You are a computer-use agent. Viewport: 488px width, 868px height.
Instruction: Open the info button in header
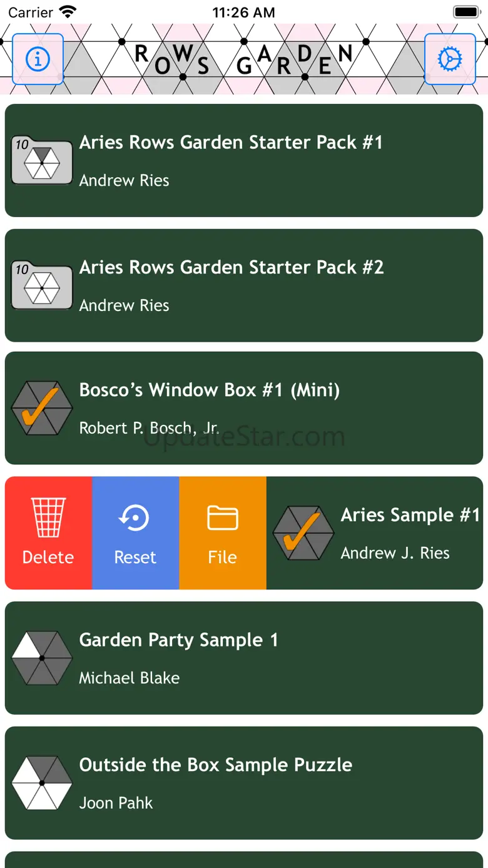pos(38,59)
